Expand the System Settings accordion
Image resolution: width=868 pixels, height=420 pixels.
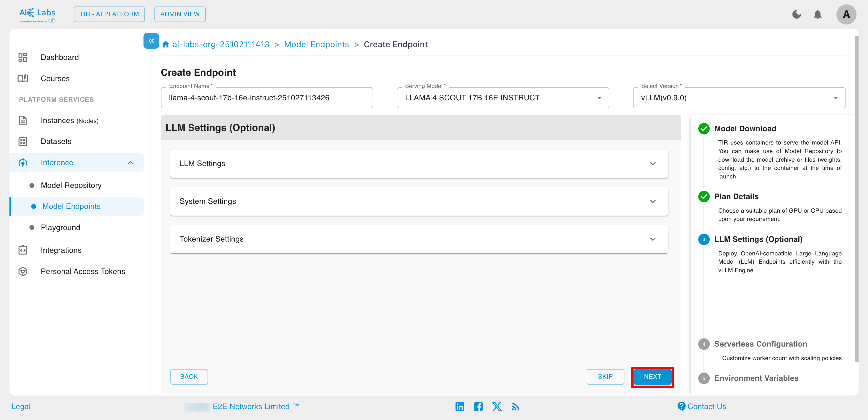(x=419, y=201)
